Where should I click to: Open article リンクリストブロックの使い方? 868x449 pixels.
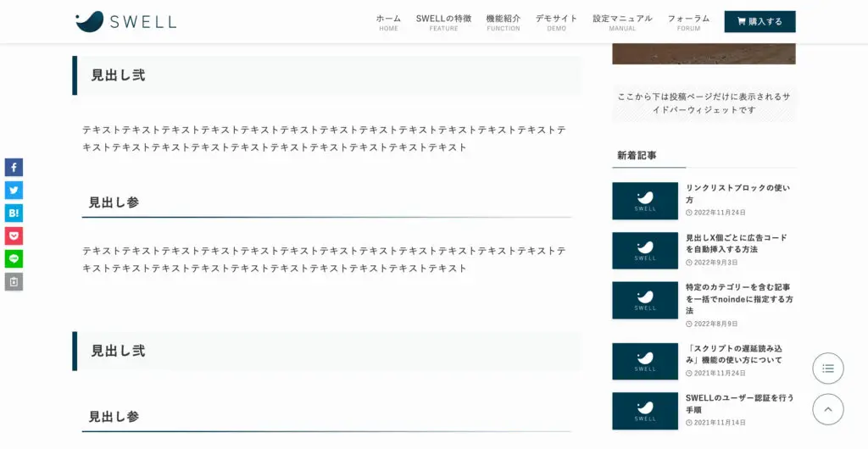(x=738, y=193)
